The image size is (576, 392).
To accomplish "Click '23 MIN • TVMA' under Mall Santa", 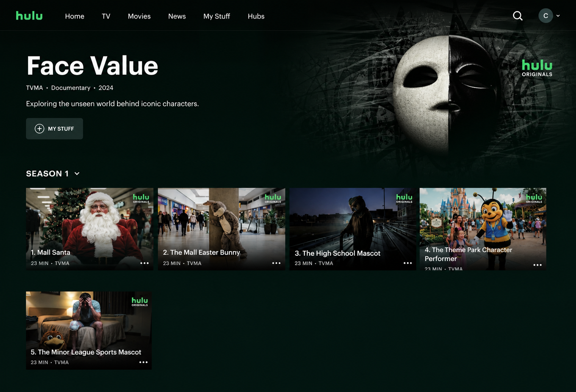I will tap(50, 263).
